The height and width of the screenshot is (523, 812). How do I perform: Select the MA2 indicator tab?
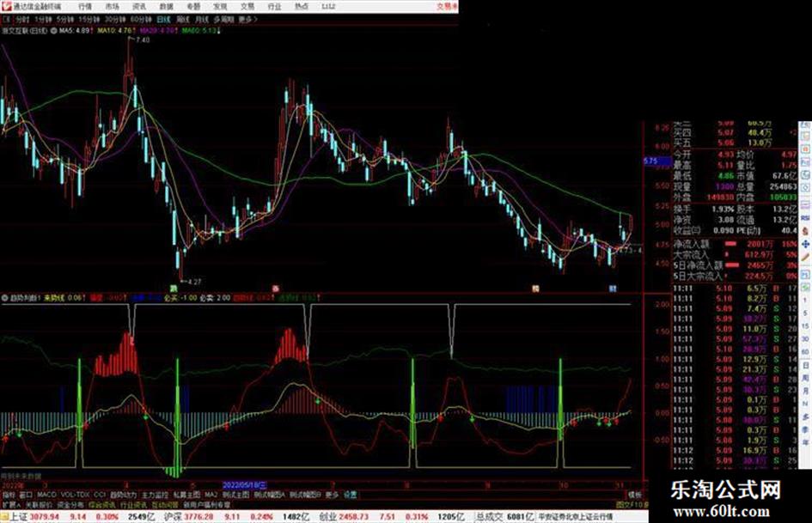211,495
